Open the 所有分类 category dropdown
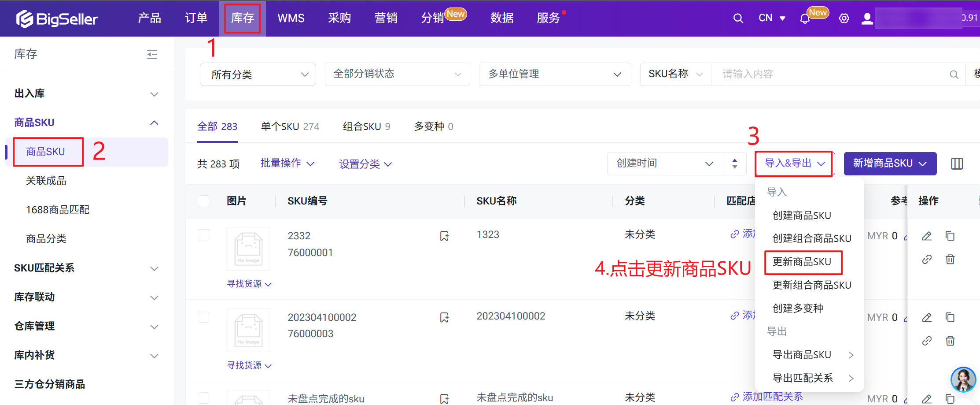 [x=258, y=74]
